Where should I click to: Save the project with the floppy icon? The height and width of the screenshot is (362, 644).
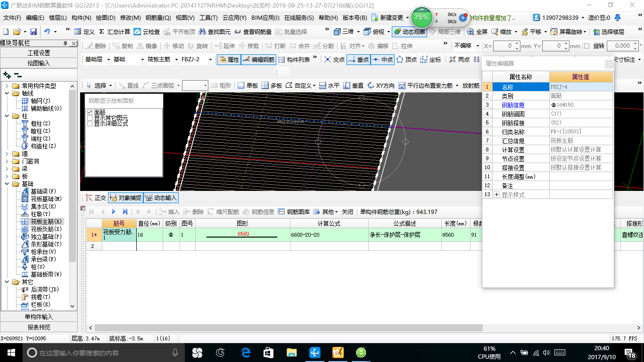33,32
